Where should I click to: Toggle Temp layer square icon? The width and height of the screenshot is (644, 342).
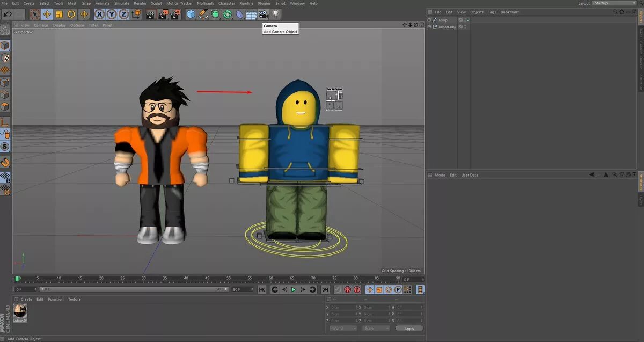coord(460,20)
